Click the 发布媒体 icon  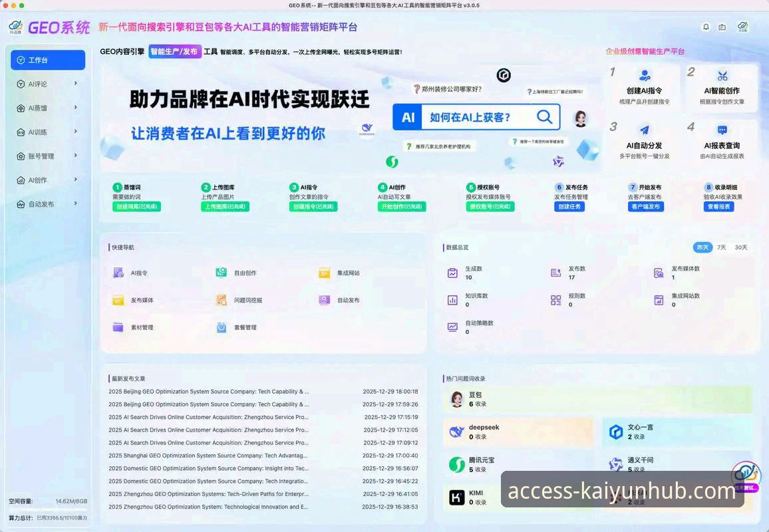(119, 300)
